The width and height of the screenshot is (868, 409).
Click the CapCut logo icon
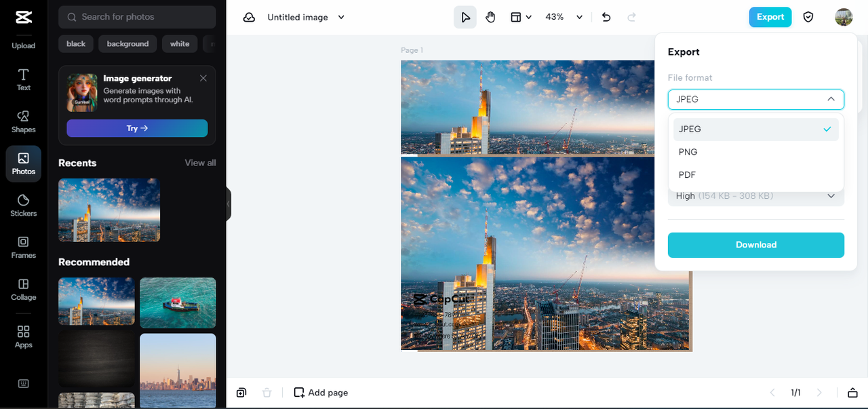point(23,17)
